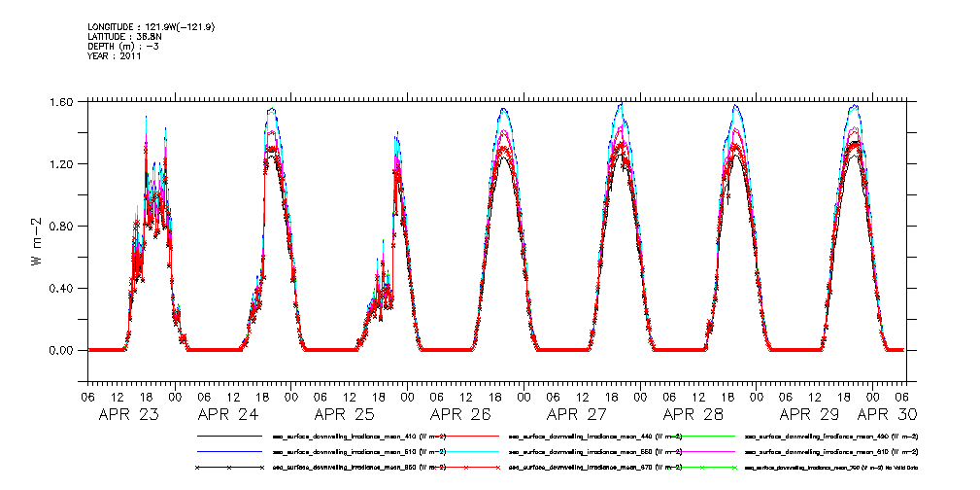This screenshot has height=490, width=980.
Task: Click the plain red legend line sample
Action: 466,436
